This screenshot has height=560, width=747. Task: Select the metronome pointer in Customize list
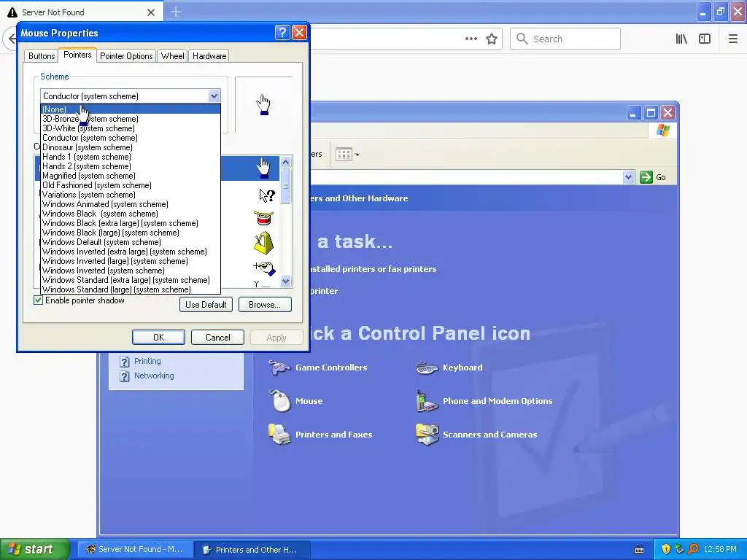point(263,243)
